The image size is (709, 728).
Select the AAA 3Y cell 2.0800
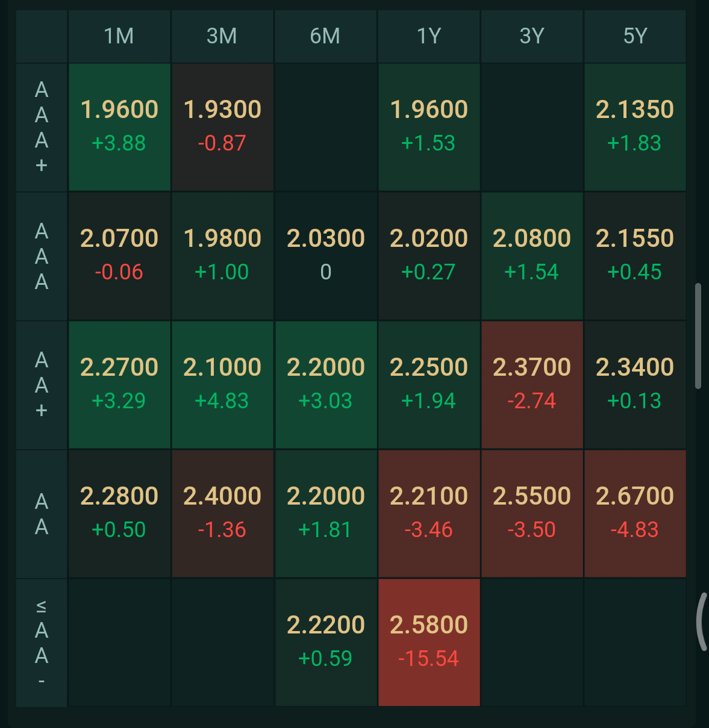coord(532,256)
